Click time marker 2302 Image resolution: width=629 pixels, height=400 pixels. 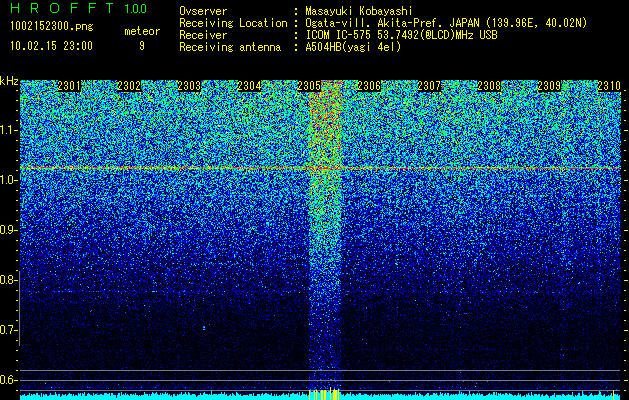point(129,86)
